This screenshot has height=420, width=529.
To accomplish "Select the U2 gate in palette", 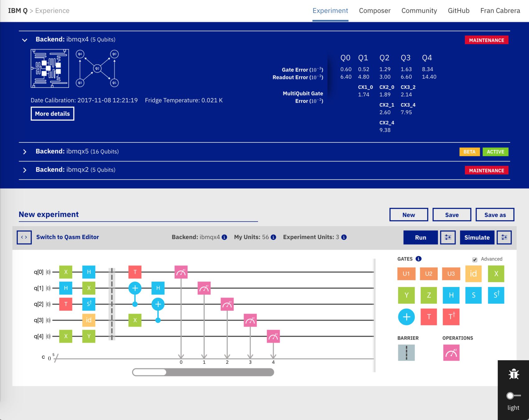I will (x=428, y=274).
